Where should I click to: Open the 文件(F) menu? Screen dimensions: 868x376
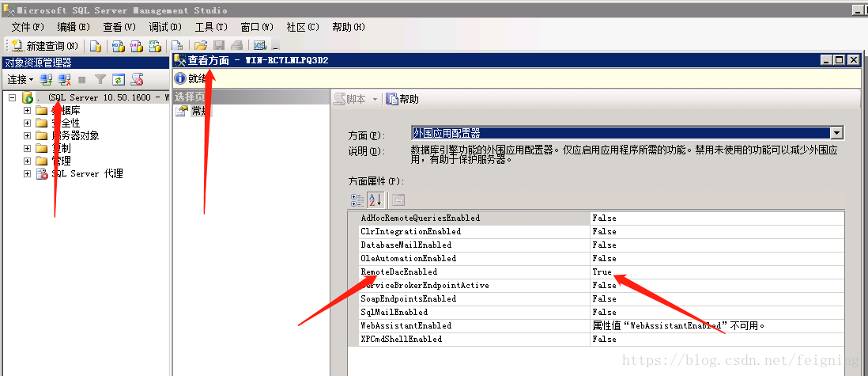(28, 27)
